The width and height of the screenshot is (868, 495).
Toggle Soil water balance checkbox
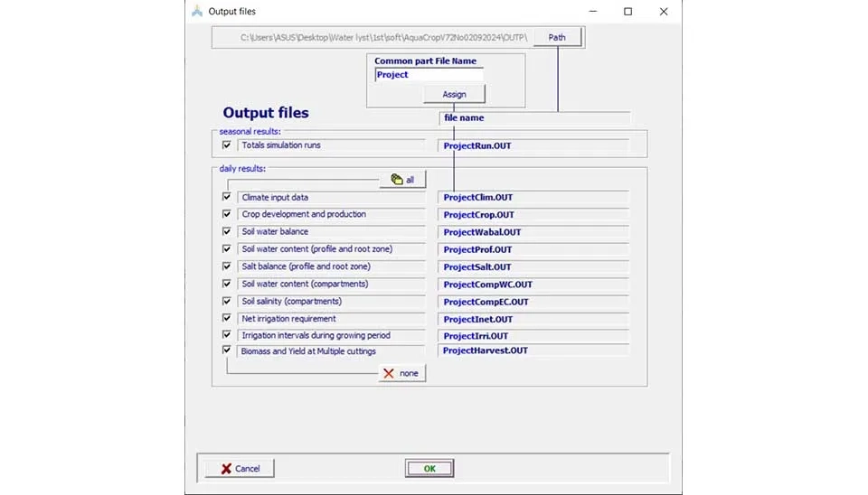coord(227,231)
